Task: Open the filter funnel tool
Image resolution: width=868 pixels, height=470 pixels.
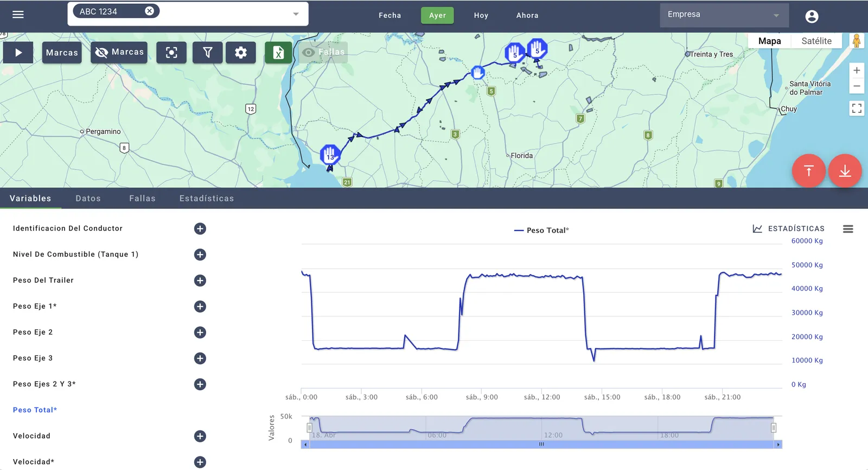Action: (x=208, y=53)
